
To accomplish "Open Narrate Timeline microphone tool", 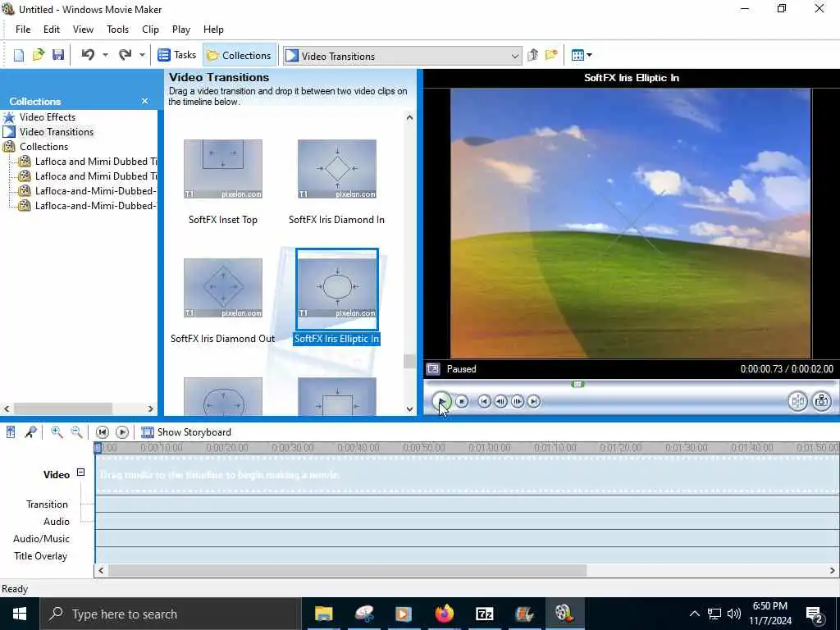I will [x=30, y=432].
